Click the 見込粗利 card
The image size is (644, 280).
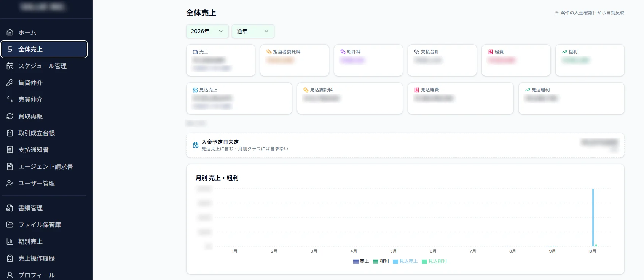click(571, 98)
